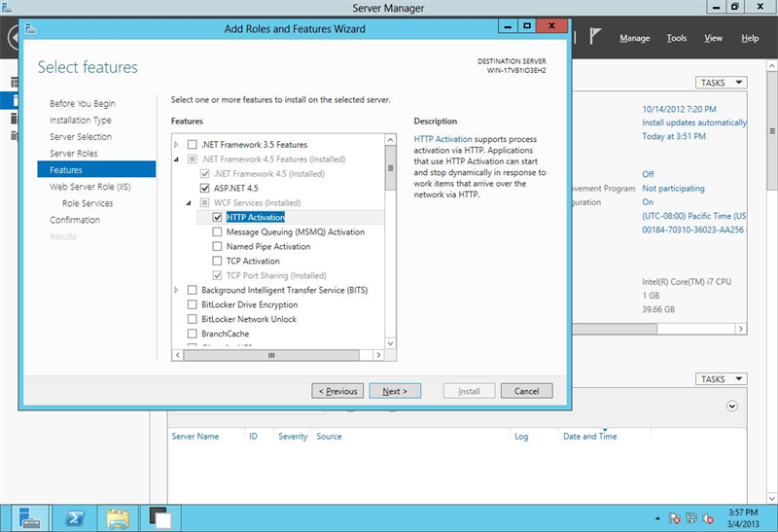This screenshot has width=778, height=532.
Task: Click the Next button
Action: [395, 391]
